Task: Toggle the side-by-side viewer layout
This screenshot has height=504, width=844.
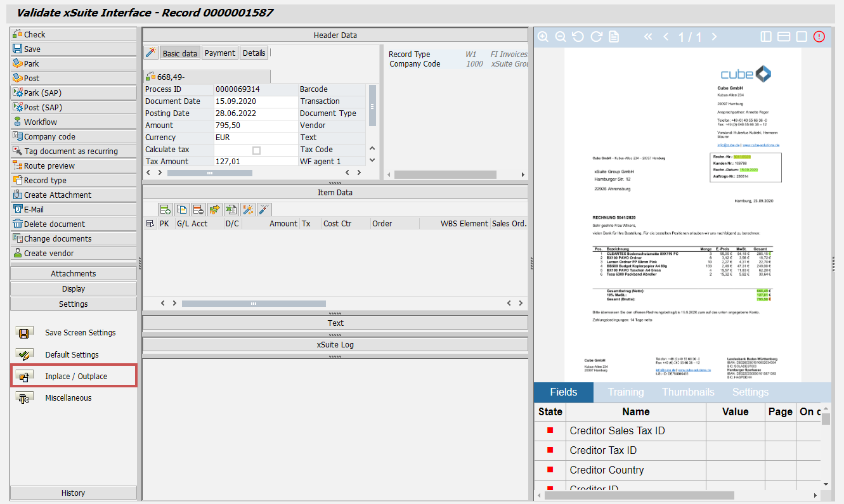Action: 765,37
